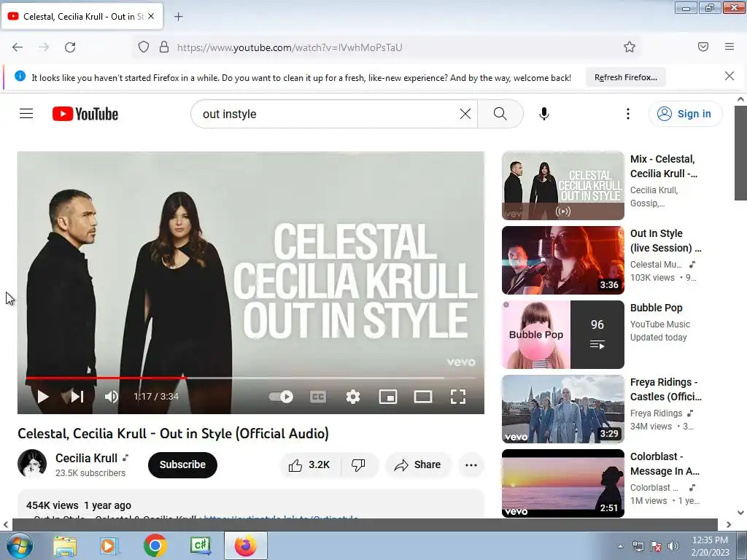Image resolution: width=747 pixels, height=560 pixels.
Task: Open taskbar clock showing 12:35 PM
Action: coord(710,546)
